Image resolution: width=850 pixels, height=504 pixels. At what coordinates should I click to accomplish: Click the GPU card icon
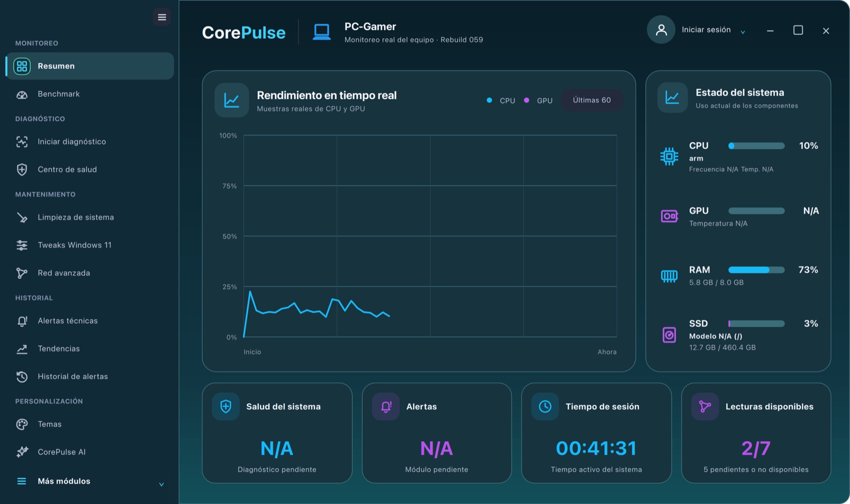pyautogui.click(x=669, y=216)
